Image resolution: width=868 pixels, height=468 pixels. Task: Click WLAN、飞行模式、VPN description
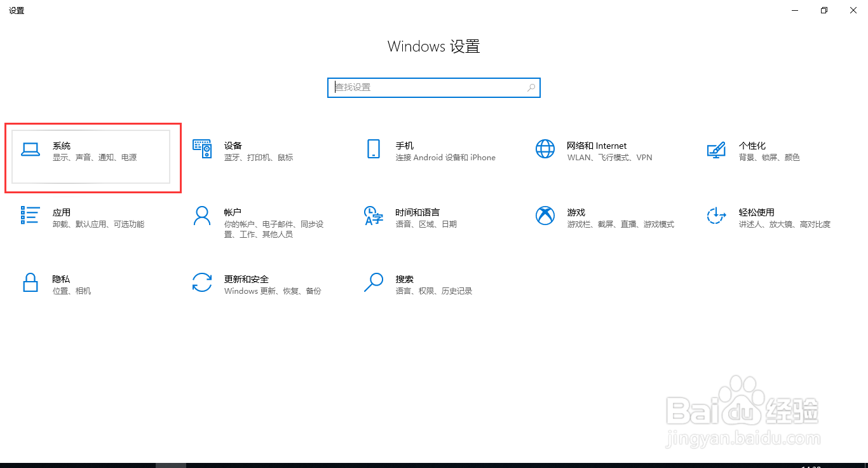coord(610,158)
